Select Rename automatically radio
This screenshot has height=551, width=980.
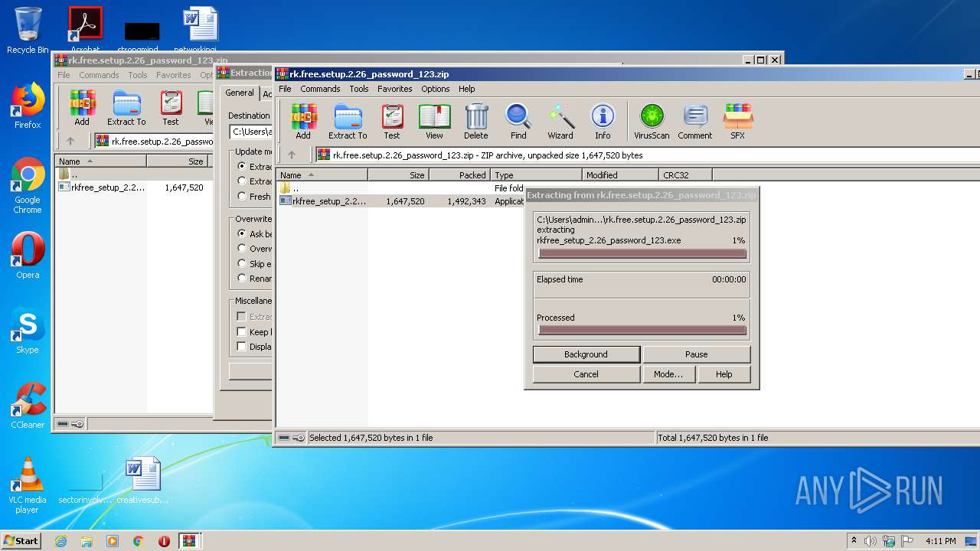pos(242,279)
